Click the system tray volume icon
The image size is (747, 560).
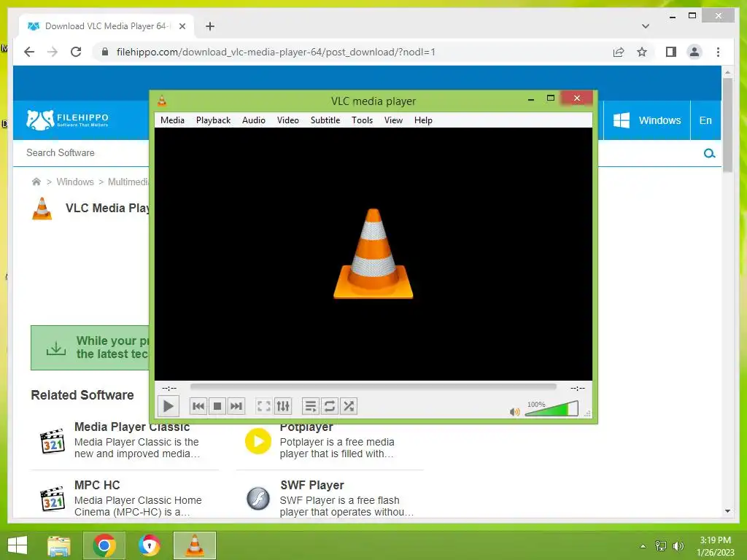click(678, 546)
